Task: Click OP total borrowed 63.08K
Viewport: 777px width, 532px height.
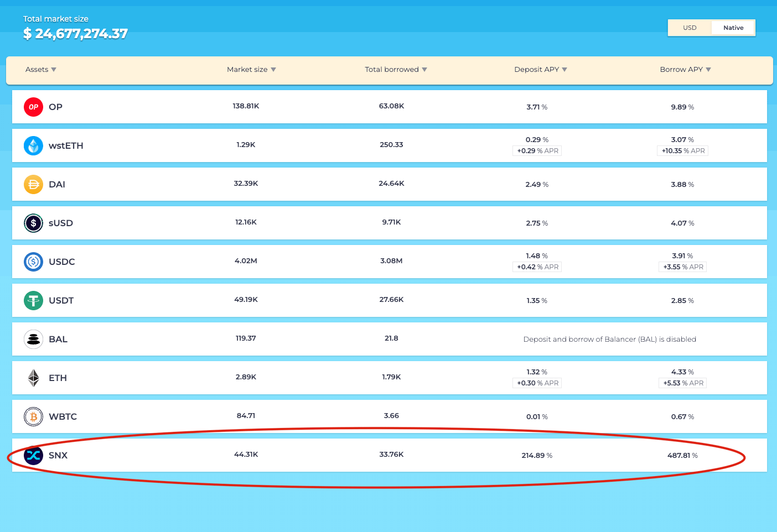Action: [x=391, y=106]
